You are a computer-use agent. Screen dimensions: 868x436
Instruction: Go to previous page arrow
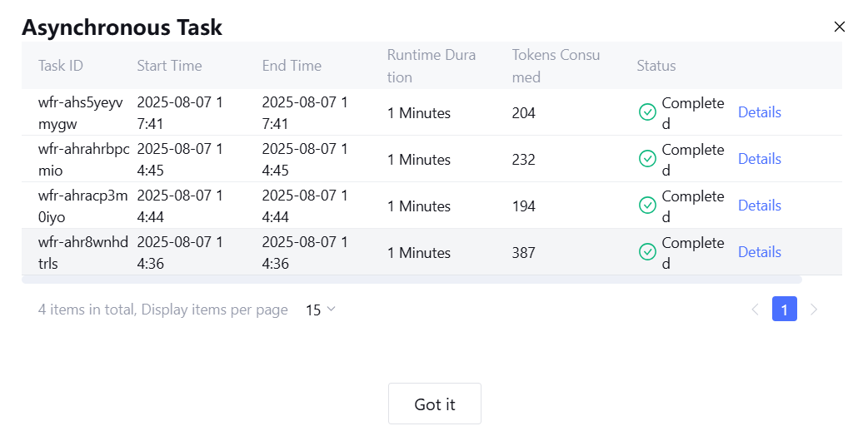(755, 310)
